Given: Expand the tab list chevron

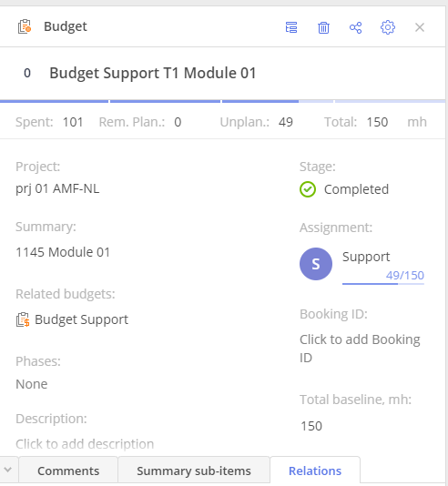Looking at the screenshot, I should [8, 470].
